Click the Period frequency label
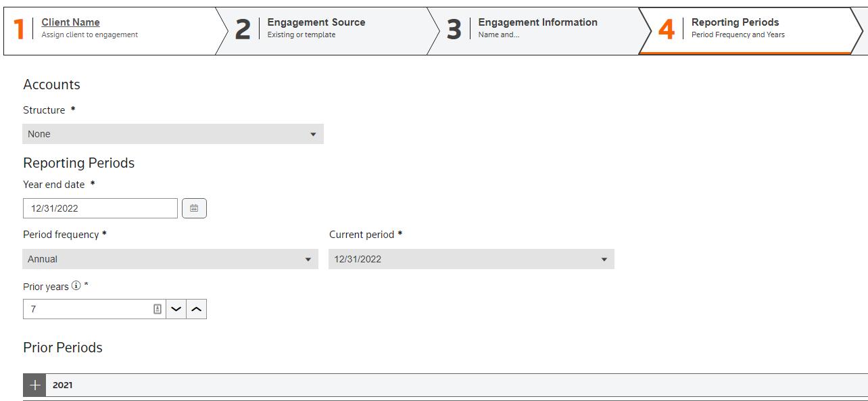This screenshot has height=401, width=868. (x=61, y=235)
